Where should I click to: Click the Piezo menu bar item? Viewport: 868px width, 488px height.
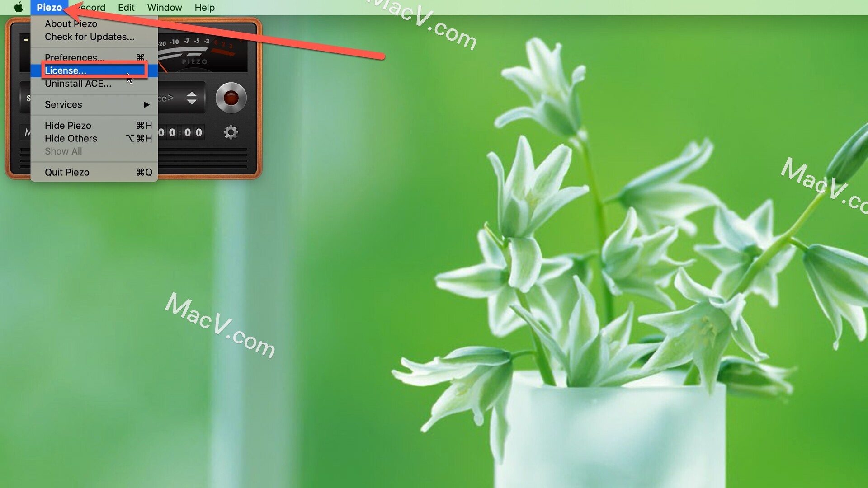pos(49,7)
